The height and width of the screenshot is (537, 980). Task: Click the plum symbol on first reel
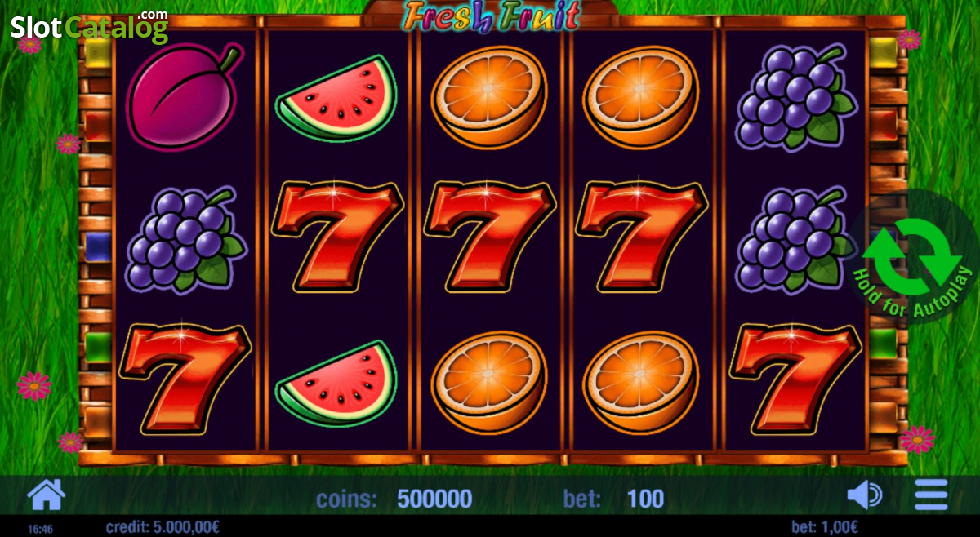[x=185, y=95]
